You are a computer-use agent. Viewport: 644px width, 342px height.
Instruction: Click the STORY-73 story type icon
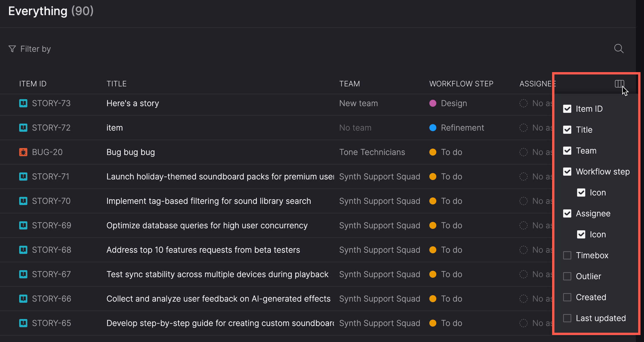tap(23, 103)
